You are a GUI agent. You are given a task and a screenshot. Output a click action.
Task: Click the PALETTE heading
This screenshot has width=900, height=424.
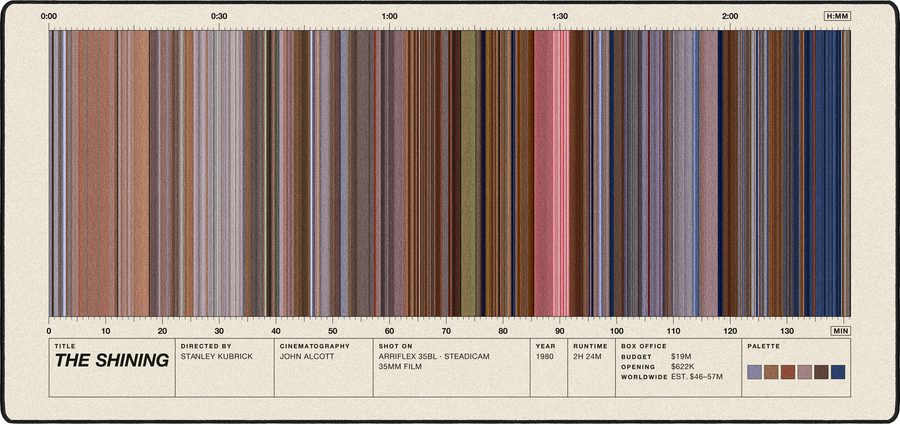pyautogui.click(x=763, y=347)
